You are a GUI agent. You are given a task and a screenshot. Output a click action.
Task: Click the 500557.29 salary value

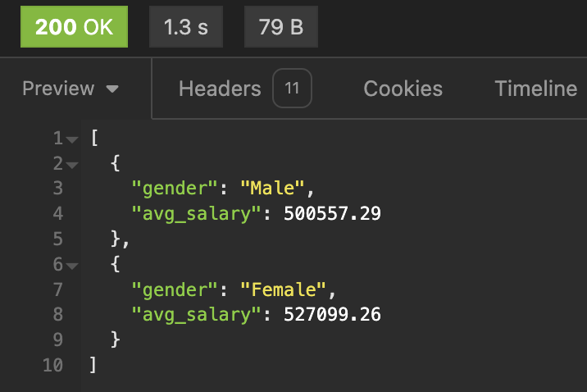(x=332, y=213)
